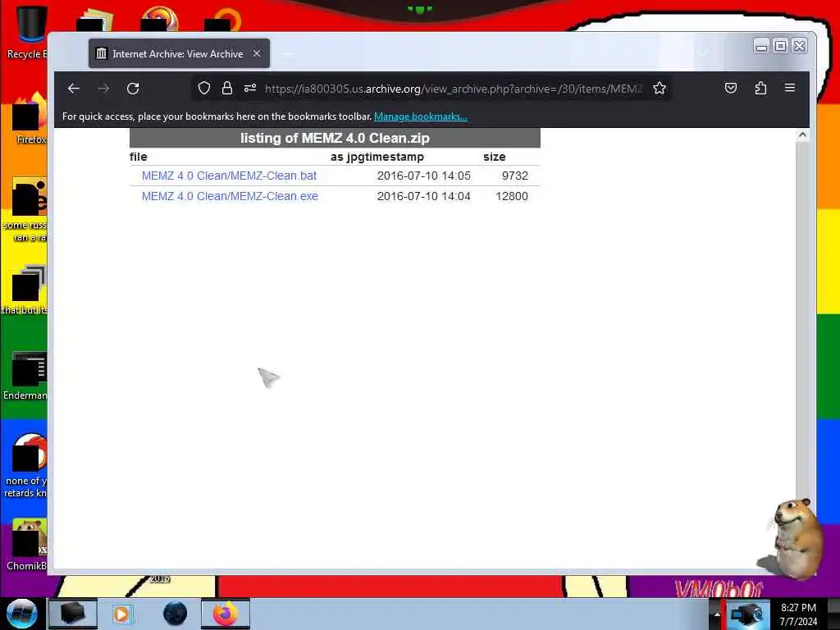Click the 'size' column header
This screenshot has height=630, width=840.
click(x=495, y=157)
